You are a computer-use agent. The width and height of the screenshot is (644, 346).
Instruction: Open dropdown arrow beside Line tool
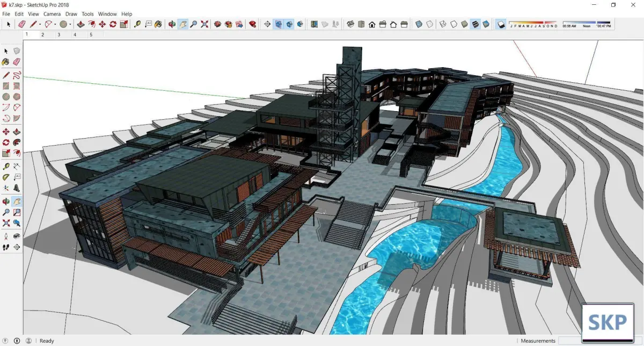(40, 25)
